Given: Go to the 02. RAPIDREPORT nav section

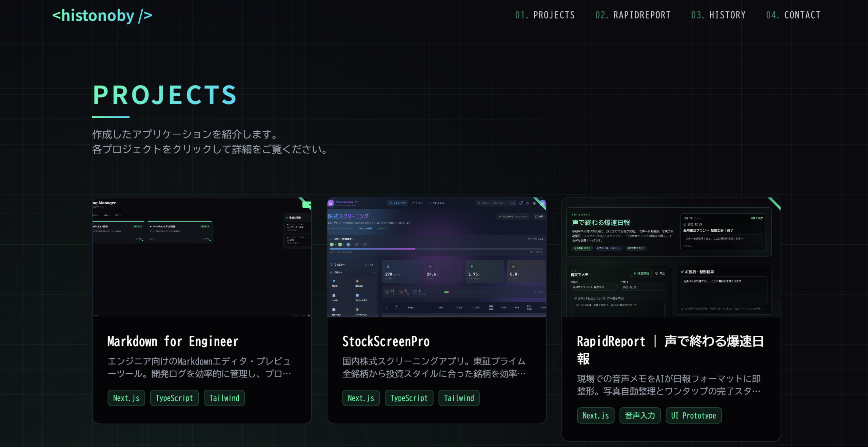Looking at the screenshot, I should point(633,15).
